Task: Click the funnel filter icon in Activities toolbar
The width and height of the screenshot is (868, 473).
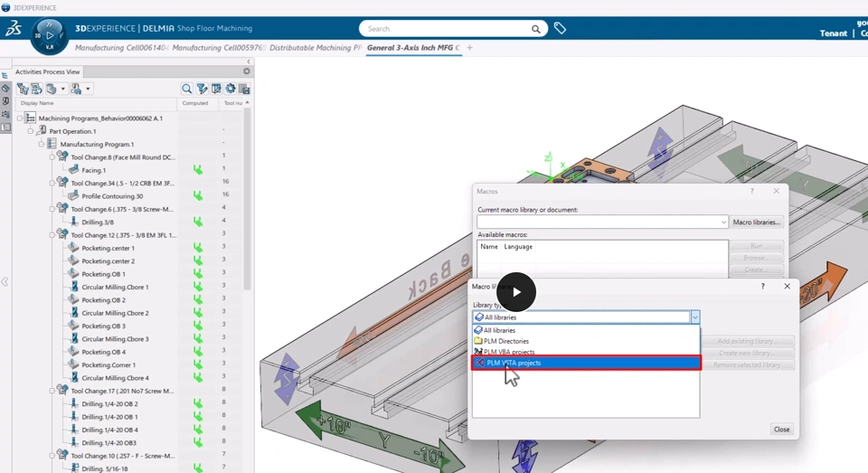Action: (x=202, y=89)
